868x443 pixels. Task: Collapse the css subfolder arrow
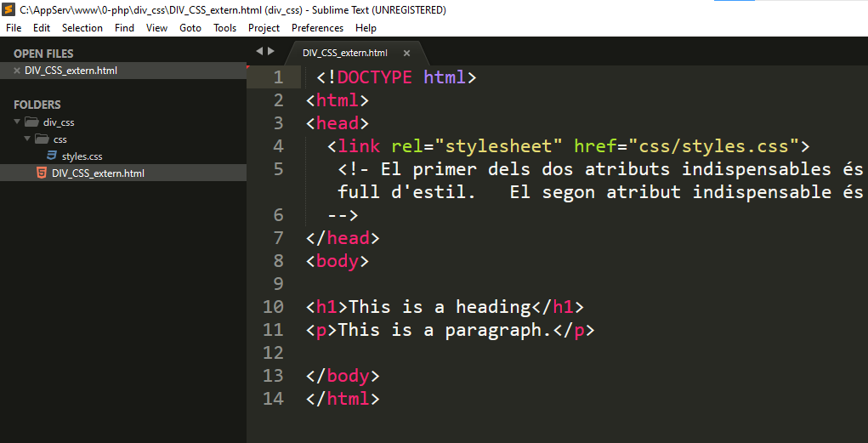coord(28,139)
